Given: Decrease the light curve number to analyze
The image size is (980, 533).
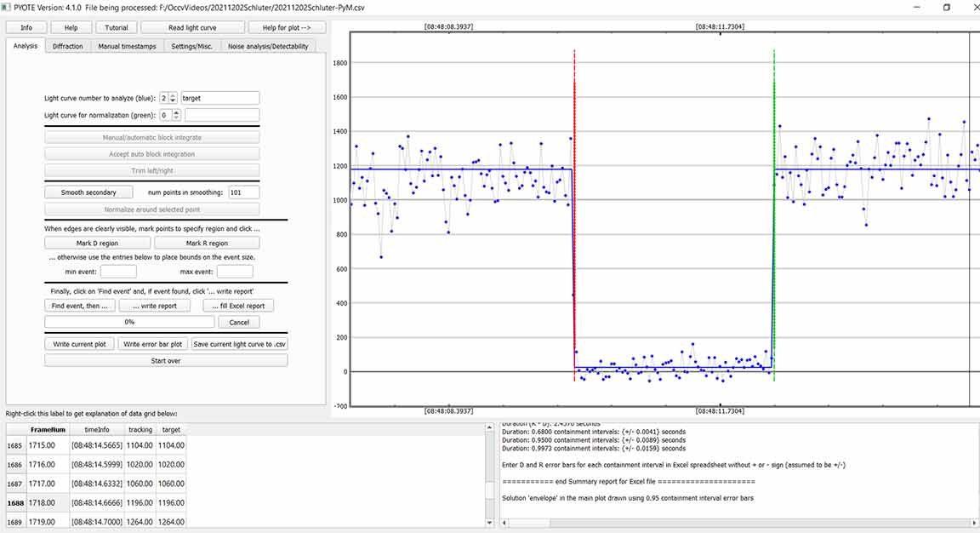Looking at the screenshot, I should click(x=174, y=100).
